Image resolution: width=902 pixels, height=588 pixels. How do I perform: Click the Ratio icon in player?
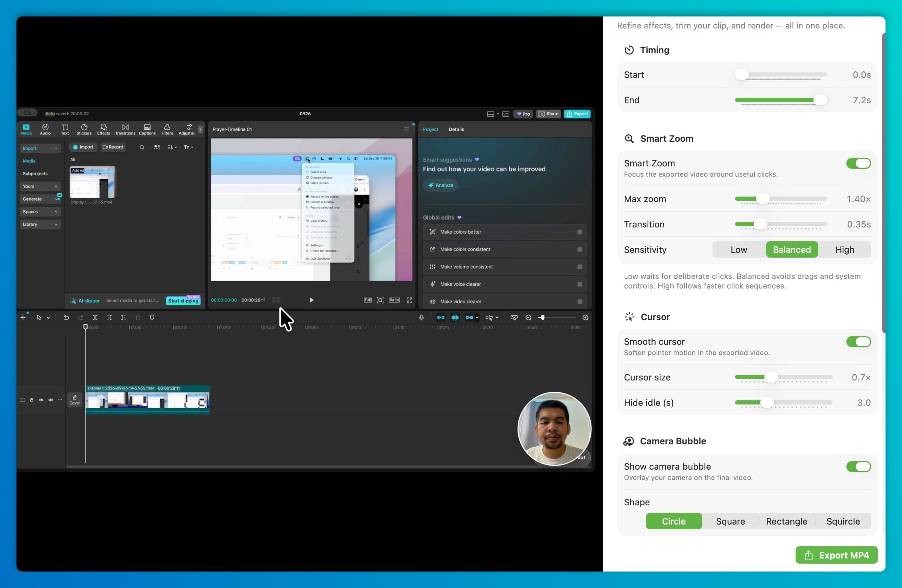(394, 300)
